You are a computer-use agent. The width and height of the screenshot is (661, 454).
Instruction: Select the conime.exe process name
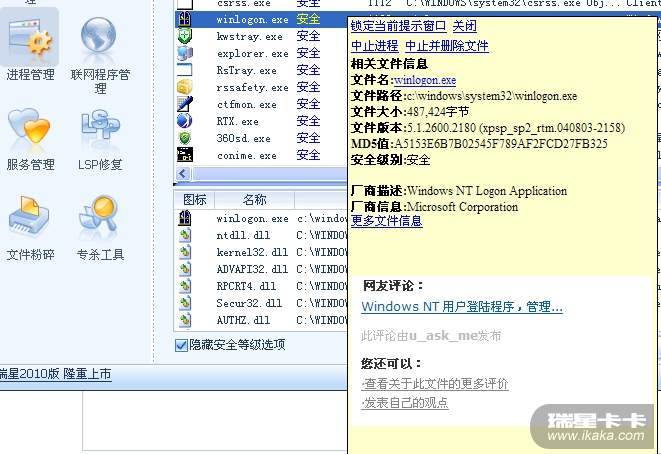(x=247, y=155)
